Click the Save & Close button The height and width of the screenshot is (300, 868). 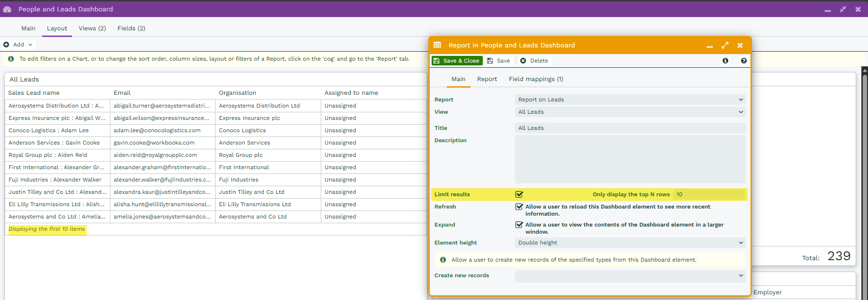[x=457, y=61]
